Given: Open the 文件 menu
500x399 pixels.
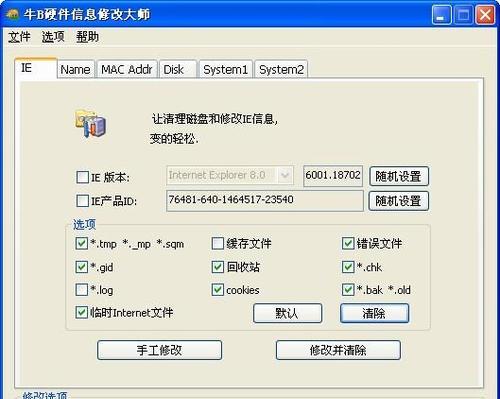Looking at the screenshot, I should point(19,37).
